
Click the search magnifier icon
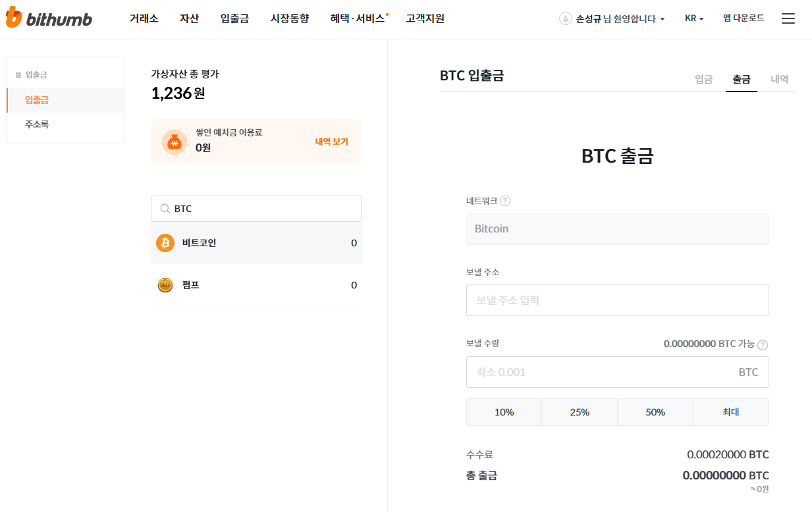pos(165,209)
